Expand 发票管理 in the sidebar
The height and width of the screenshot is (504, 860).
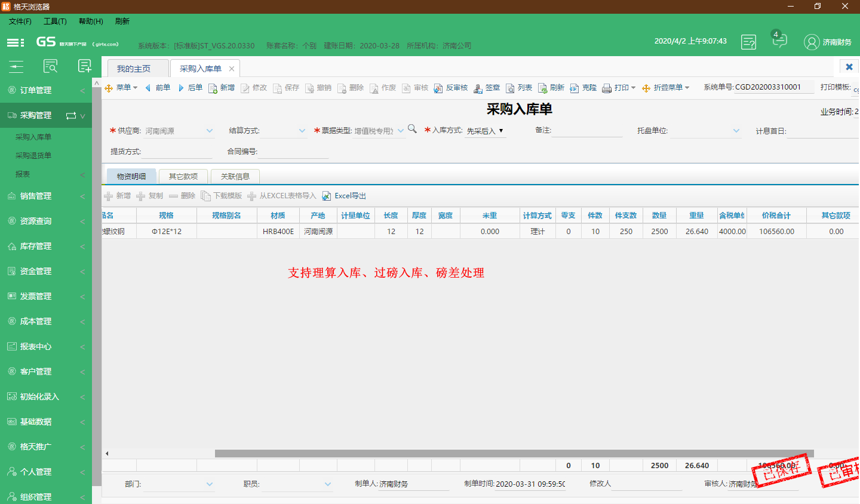[46, 296]
